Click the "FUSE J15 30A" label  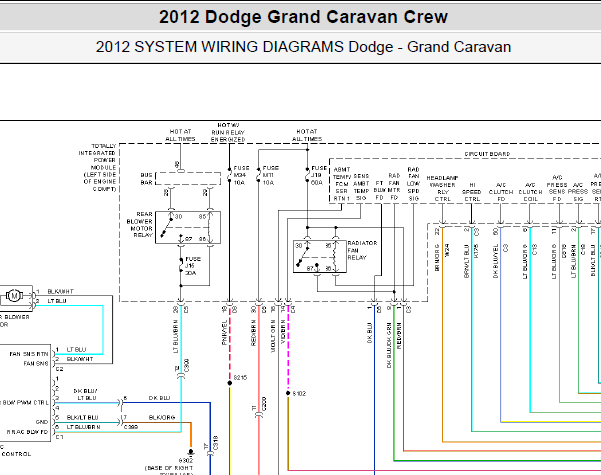(x=193, y=266)
